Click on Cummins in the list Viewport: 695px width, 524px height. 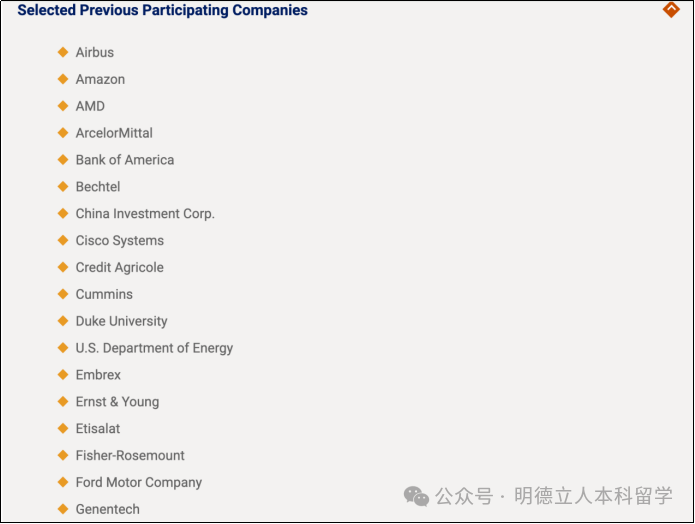pyautogui.click(x=104, y=294)
